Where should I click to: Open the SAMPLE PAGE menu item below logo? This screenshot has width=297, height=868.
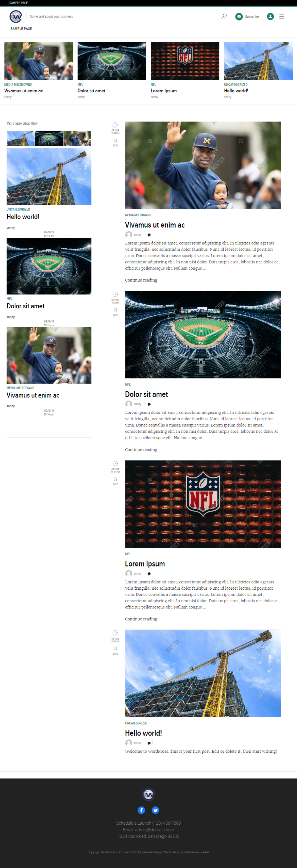[21, 29]
